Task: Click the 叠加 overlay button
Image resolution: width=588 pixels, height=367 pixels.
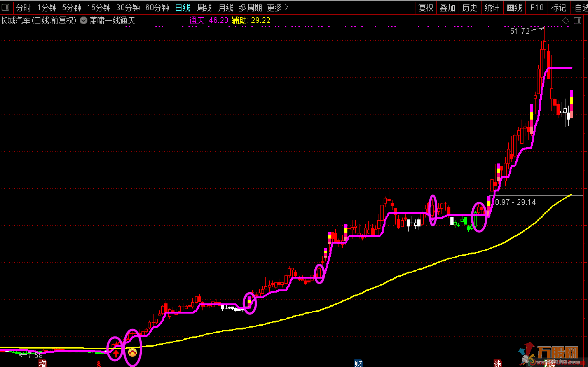Action: coord(448,8)
